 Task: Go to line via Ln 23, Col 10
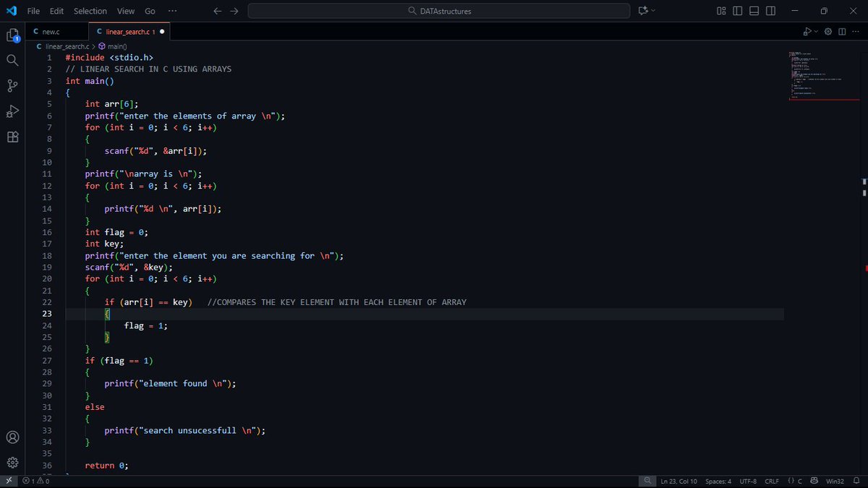coord(679,481)
